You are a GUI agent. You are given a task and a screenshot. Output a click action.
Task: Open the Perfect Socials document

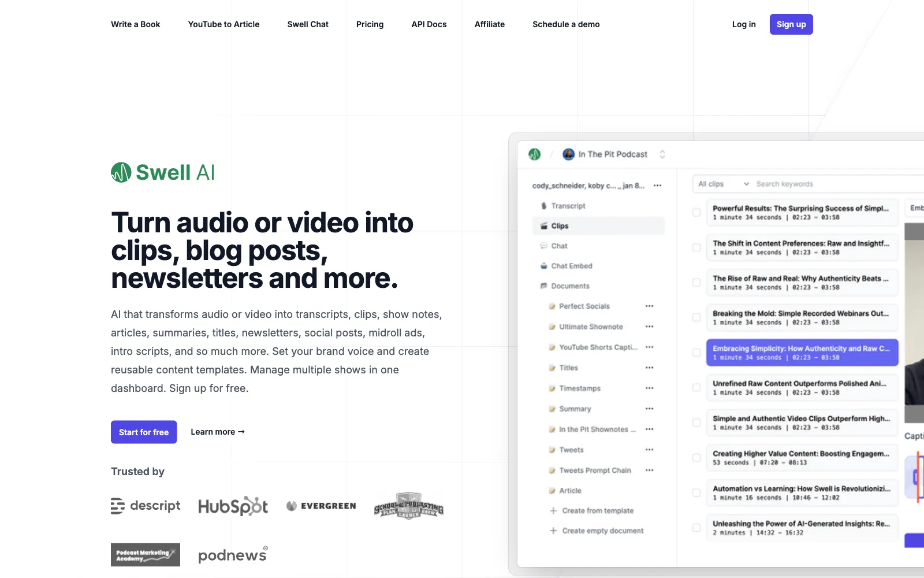[584, 306]
